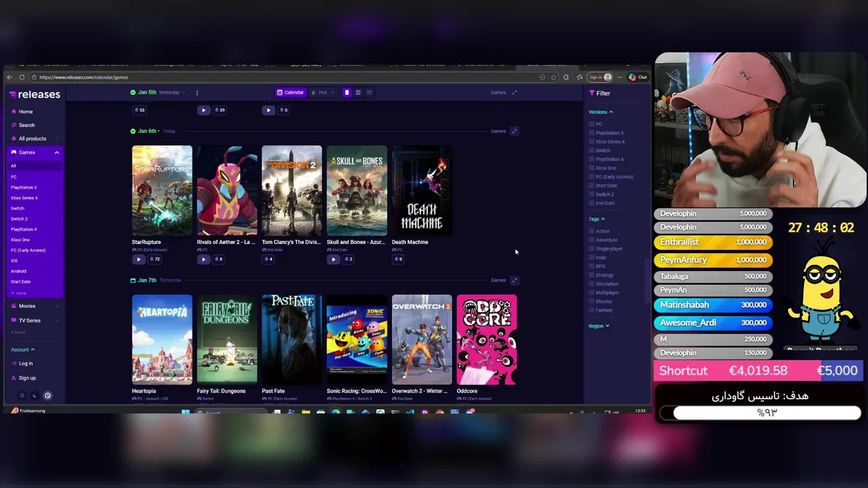This screenshot has height=488, width=868.
Task: Open the Search sidebar link
Action: coord(26,125)
